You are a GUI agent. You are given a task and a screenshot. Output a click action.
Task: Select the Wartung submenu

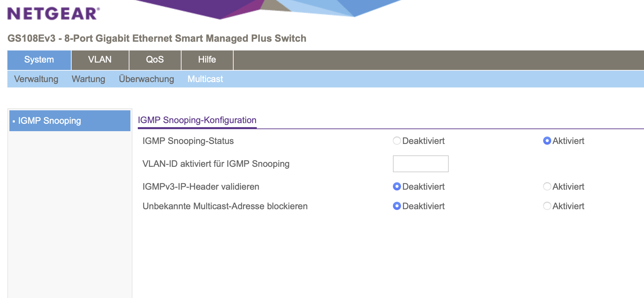pyautogui.click(x=88, y=79)
